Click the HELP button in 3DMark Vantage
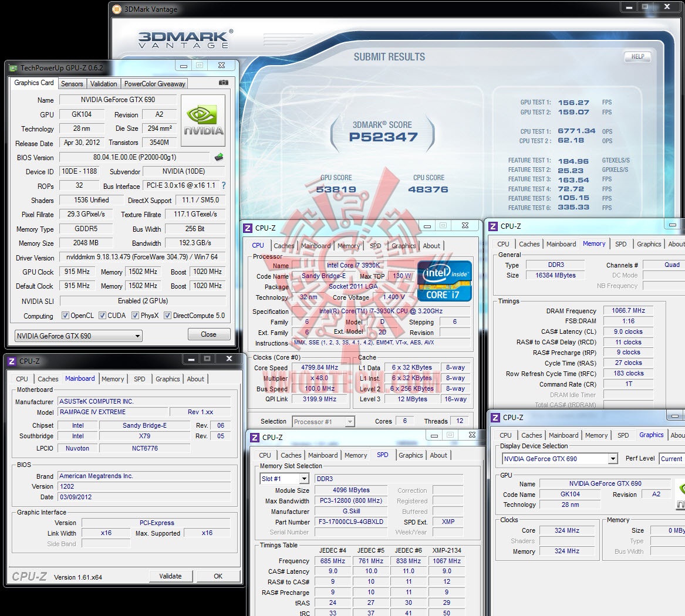 (638, 56)
